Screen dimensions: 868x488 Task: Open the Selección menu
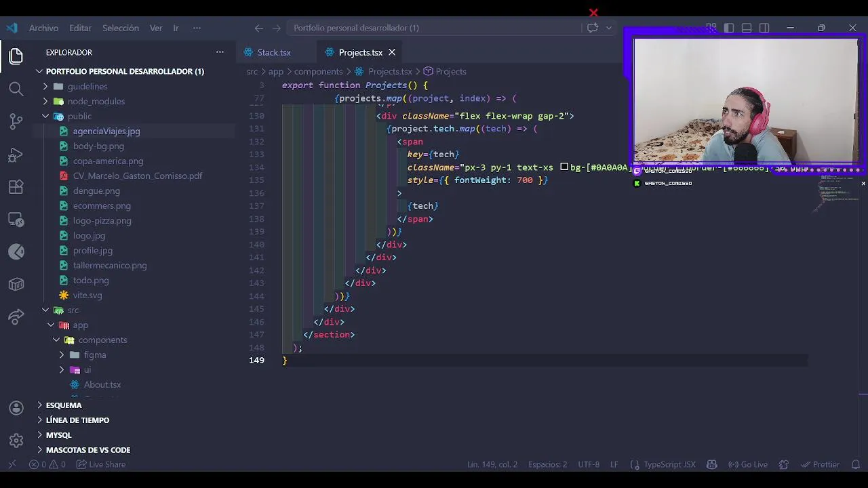[x=121, y=28]
